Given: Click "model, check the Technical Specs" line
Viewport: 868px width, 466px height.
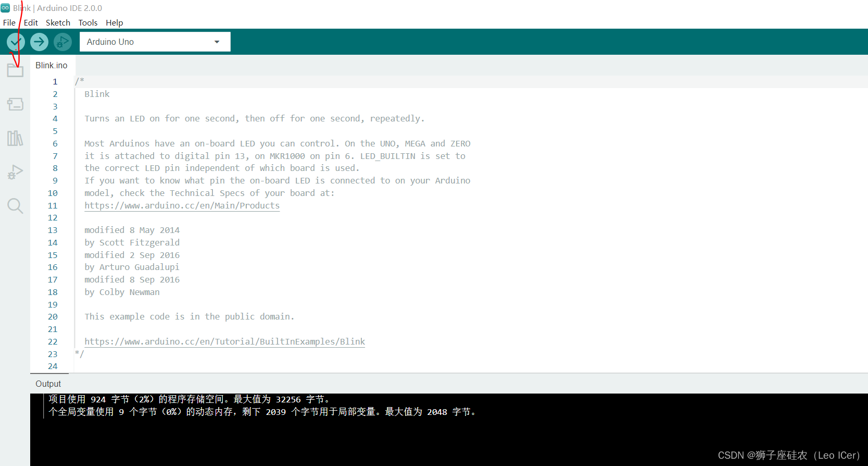Looking at the screenshot, I should (209, 193).
